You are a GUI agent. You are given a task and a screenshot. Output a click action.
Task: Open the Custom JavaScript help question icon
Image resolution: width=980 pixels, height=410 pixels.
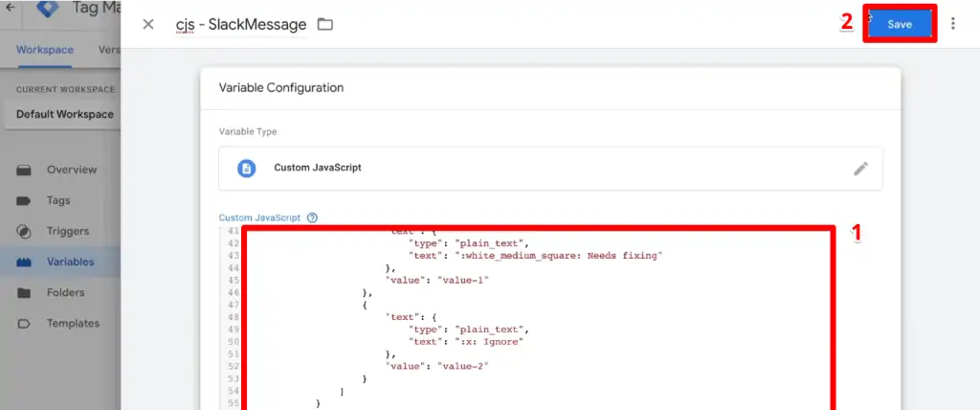tap(313, 217)
